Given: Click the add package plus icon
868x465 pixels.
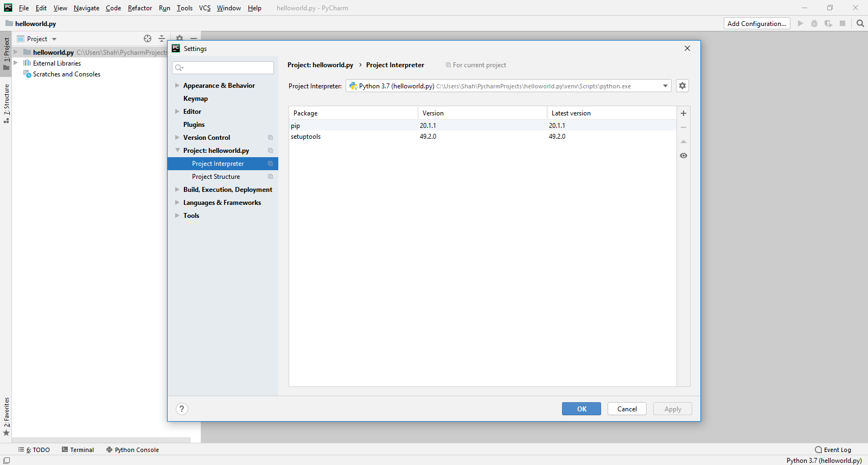Looking at the screenshot, I should pyautogui.click(x=684, y=113).
